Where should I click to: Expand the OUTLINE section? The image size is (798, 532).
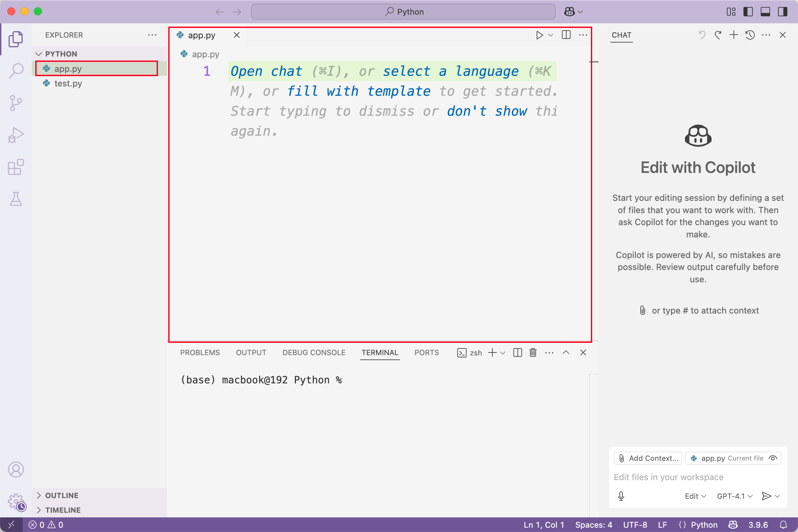coord(62,495)
